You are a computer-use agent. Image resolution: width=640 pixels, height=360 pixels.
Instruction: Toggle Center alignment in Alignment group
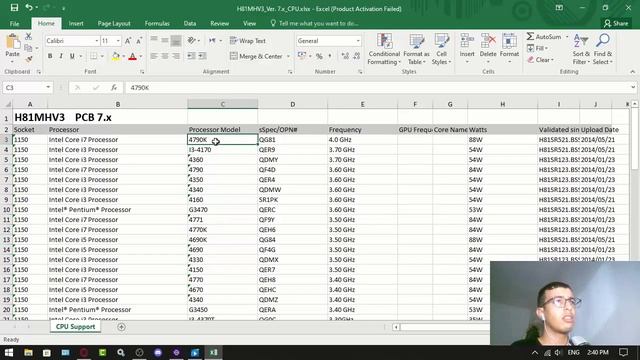click(x=165, y=56)
